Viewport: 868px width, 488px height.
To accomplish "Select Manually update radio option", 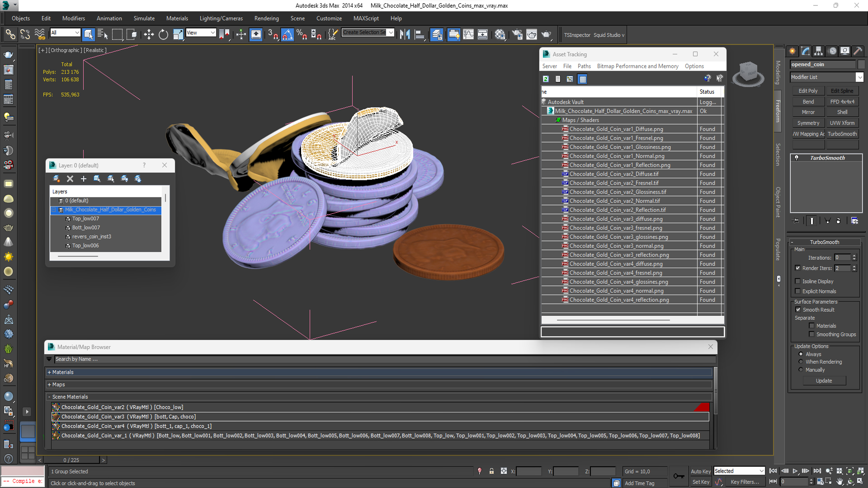I will tap(801, 370).
